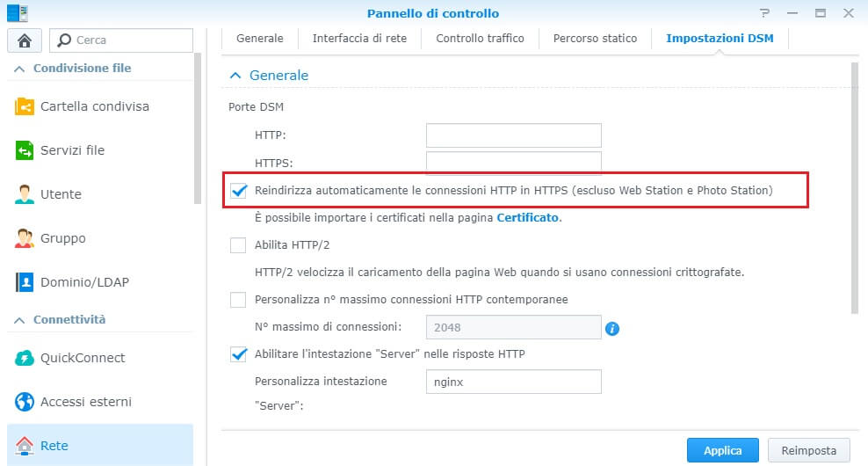
Task: Collapse the Connettività sidebar section
Action: coord(19,320)
